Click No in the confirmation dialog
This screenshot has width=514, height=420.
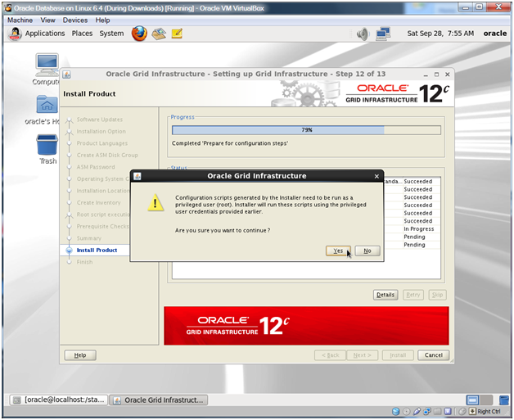[367, 251]
